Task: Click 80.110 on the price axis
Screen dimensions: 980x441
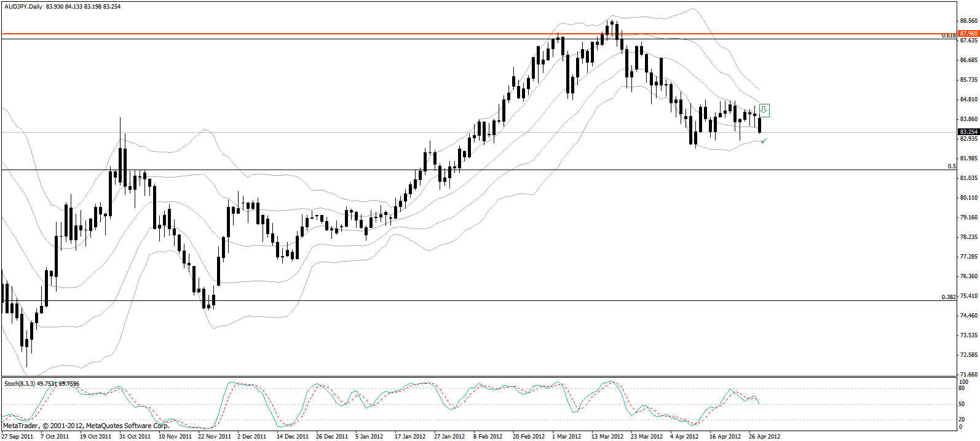Action: 969,198
